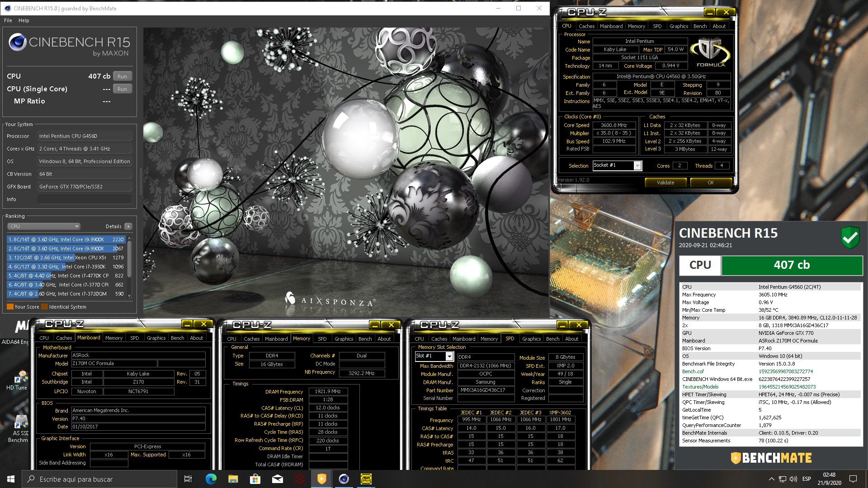The image size is (868, 488).
Task: Show hidden system tray icons
Action: point(771,479)
